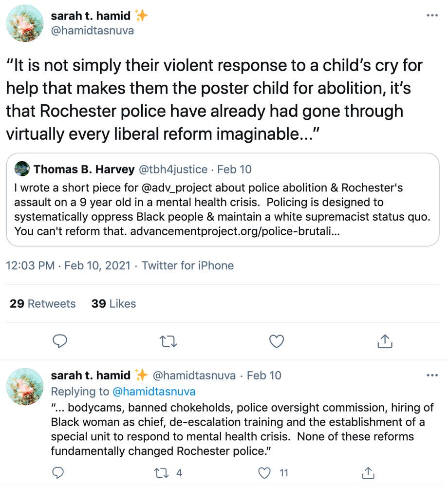Retweet the main tweet
This screenshot has width=448, height=487.
[168, 341]
